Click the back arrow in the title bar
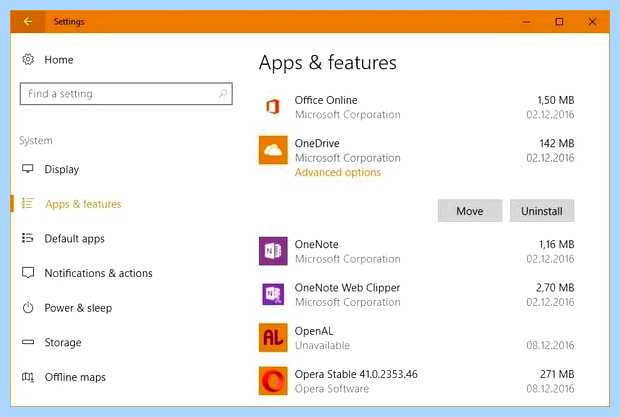 (x=28, y=21)
